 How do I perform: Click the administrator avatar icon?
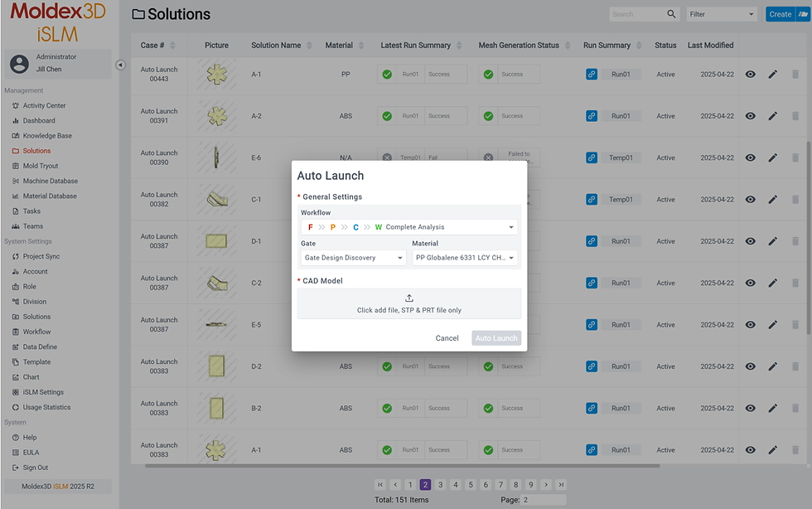20,64
